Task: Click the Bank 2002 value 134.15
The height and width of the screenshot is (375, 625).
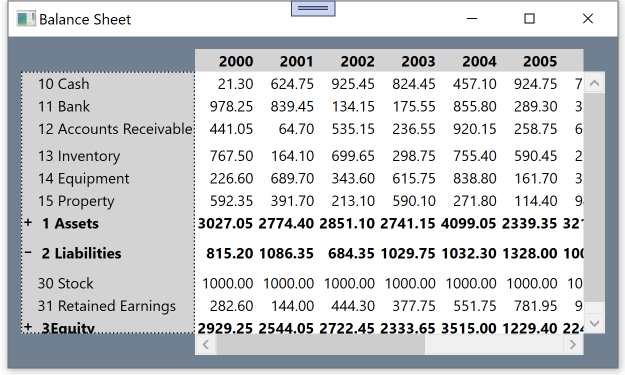Action: point(353,106)
